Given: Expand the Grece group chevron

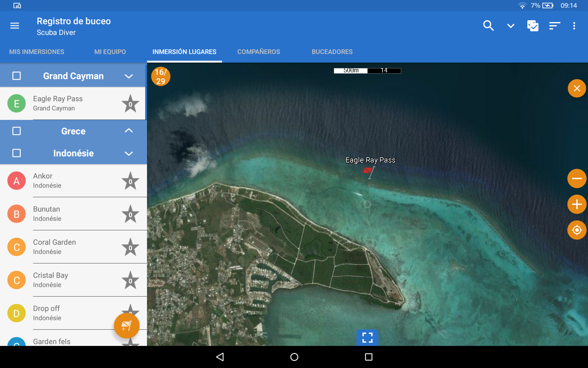Looking at the screenshot, I should 129,131.
